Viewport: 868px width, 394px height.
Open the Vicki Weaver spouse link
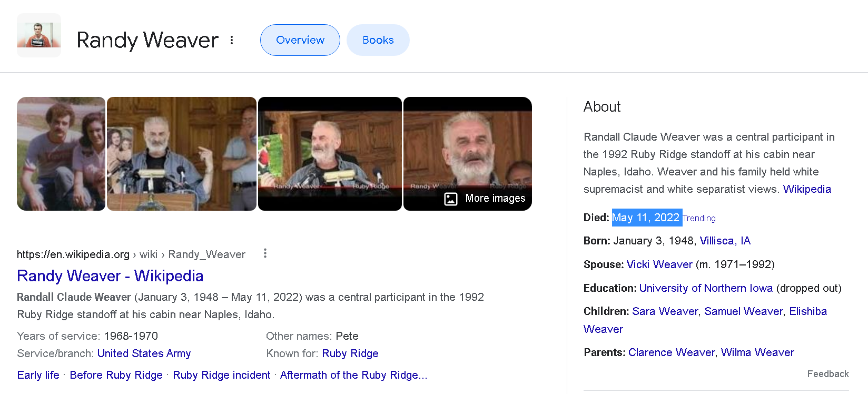click(659, 264)
